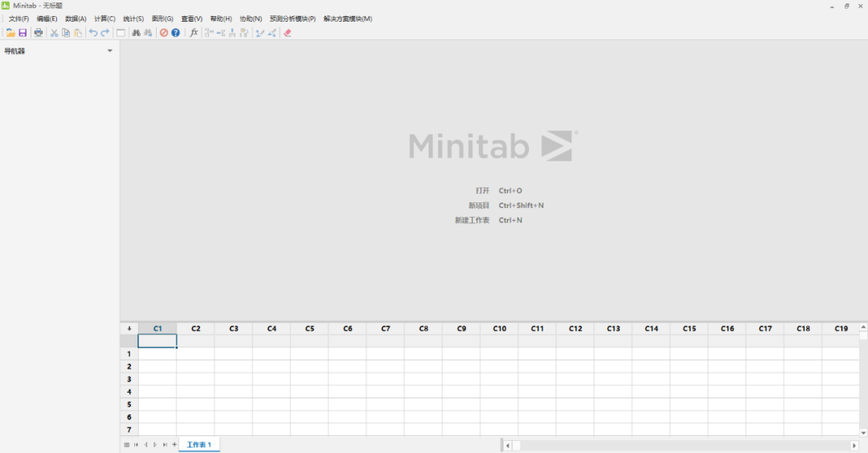Add a new worksheet with plus button
This screenshot has height=453, width=868.
pyautogui.click(x=174, y=444)
